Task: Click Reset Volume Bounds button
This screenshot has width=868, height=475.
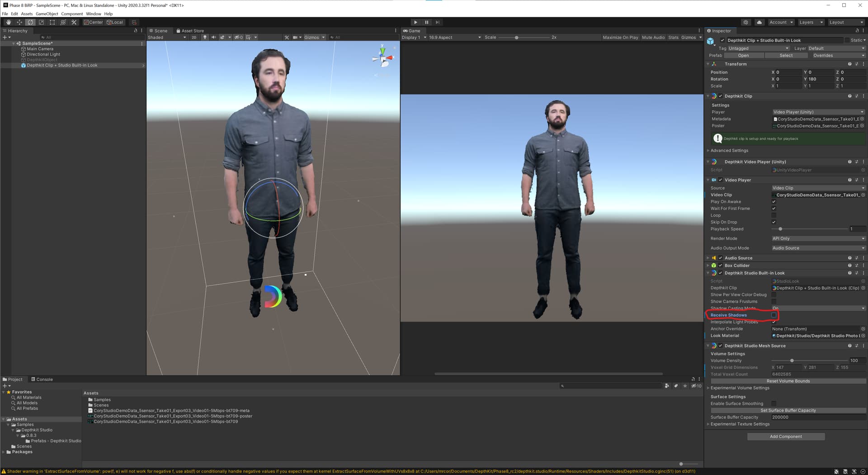Action: coord(788,381)
